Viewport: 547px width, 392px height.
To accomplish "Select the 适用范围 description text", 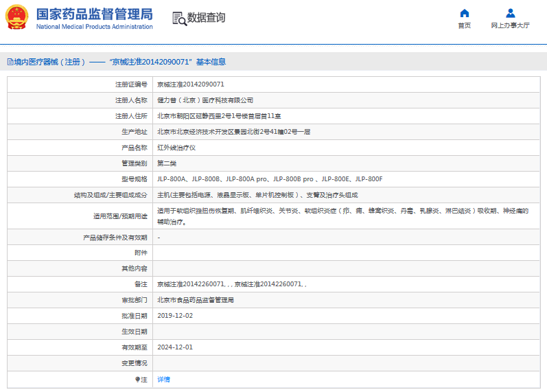I will pyautogui.click(x=343, y=216).
